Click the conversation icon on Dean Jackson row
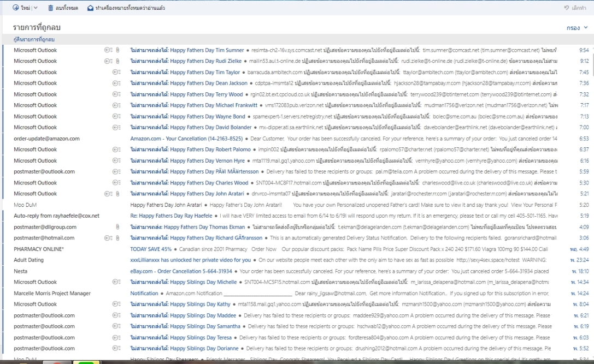This screenshot has height=364, width=594. click(116, 83)
